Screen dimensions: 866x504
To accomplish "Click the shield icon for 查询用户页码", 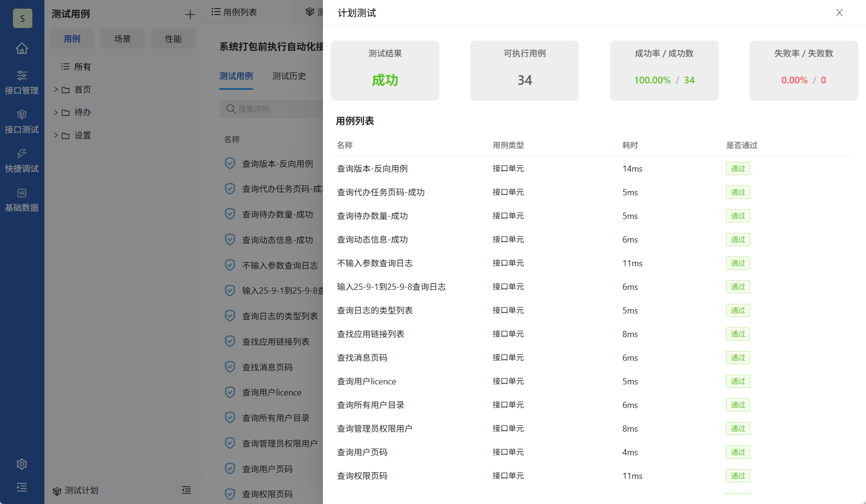I will click(230, 469).
